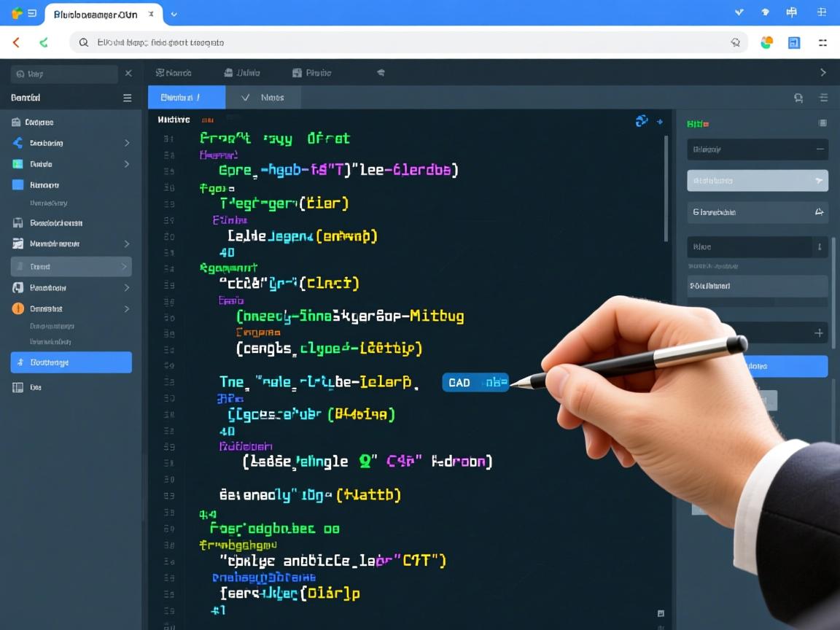Image resolution: width=840 pixels, height=630 pixels.
Task: Expand the sidebar item with green square icon
Action: [x=126, y=164]
